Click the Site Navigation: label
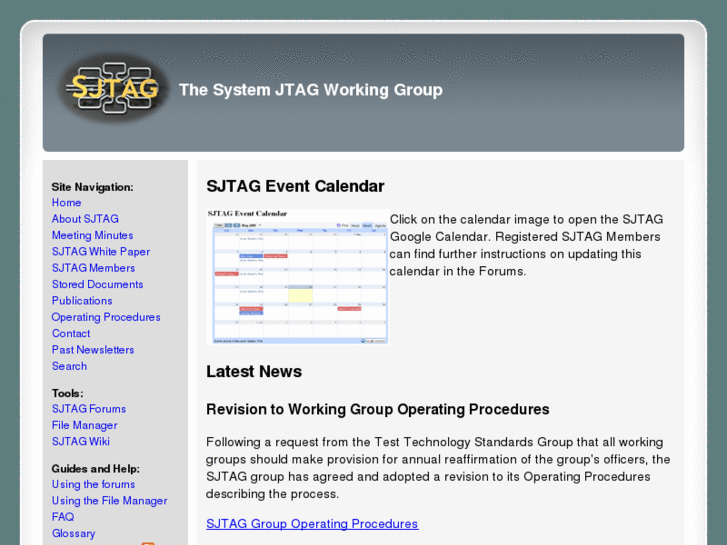Viewport: 727px width, 545px height. [x=92, y=187]
